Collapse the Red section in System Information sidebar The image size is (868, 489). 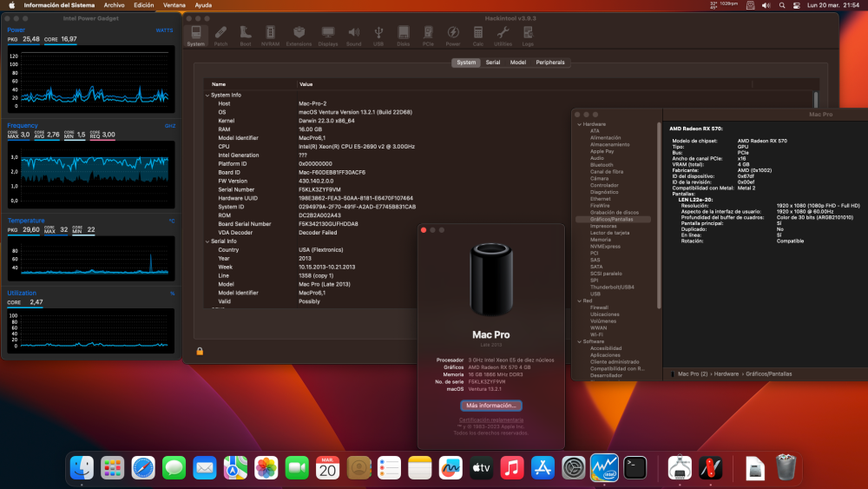[579, 301]
